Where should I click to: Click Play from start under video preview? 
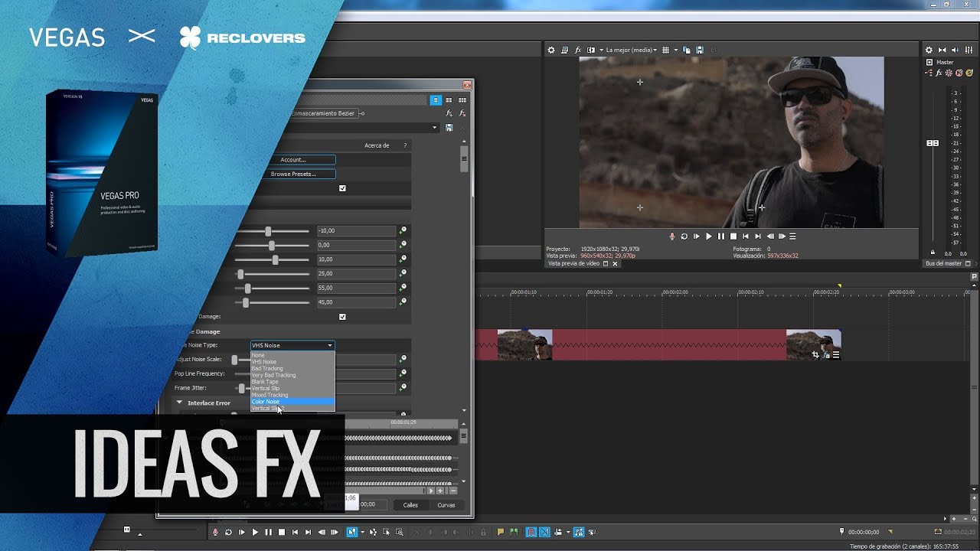(697, 236)
